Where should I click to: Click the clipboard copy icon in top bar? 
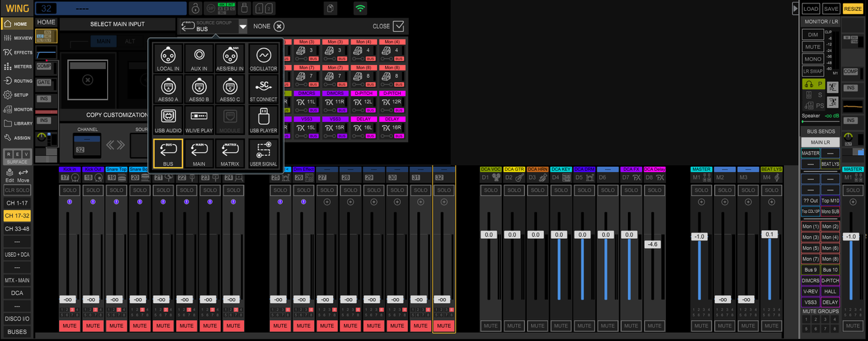pos(331,9)
